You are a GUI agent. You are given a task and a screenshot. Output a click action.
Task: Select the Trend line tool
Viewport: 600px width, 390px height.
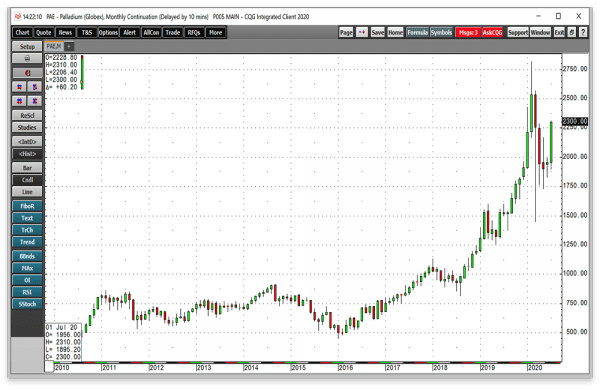click(27, 242)
